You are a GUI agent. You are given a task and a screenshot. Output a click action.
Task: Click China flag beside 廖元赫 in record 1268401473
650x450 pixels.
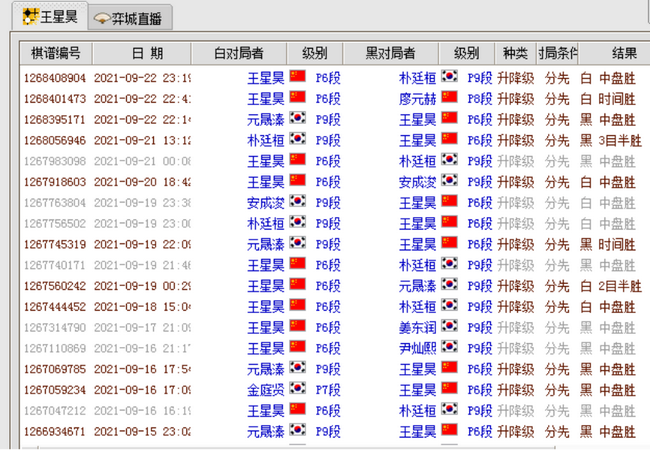(449, 97)
